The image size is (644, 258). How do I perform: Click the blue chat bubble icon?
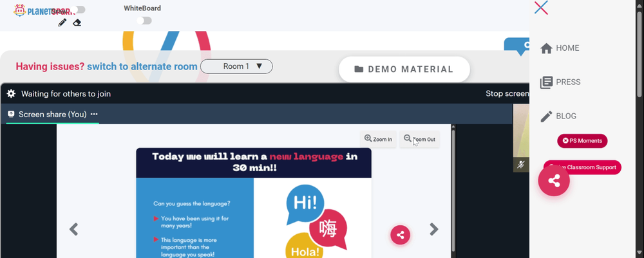[x=518, y=46]
